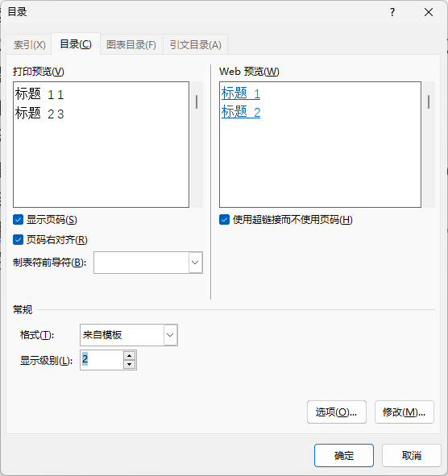Image resolution: width=448 pixels, height=476 pixels.
Task: Close the 目录 dialog with X
Action: pyautogui.click(x=429, y=12)
